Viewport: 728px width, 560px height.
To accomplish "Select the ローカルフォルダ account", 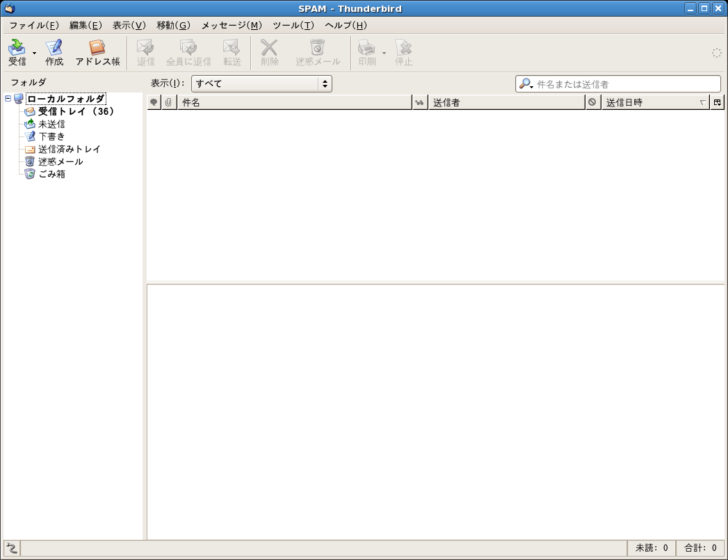I will (x=65, y=99).
